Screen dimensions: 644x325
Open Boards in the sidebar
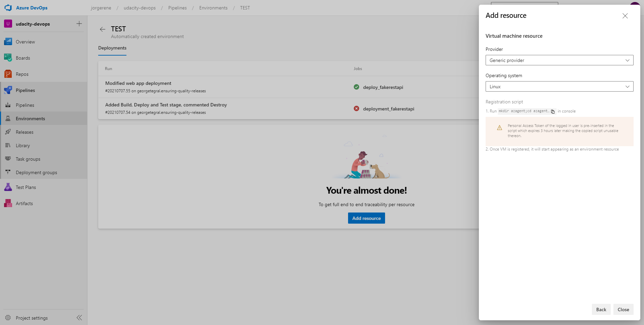(44, 58)
